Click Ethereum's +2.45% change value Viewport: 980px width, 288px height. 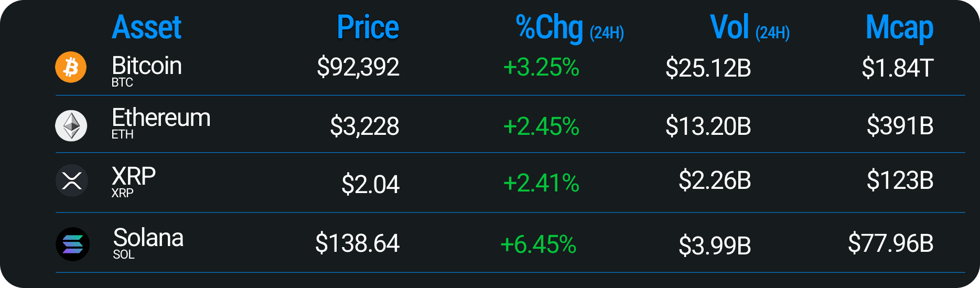[x=541, y=126]
